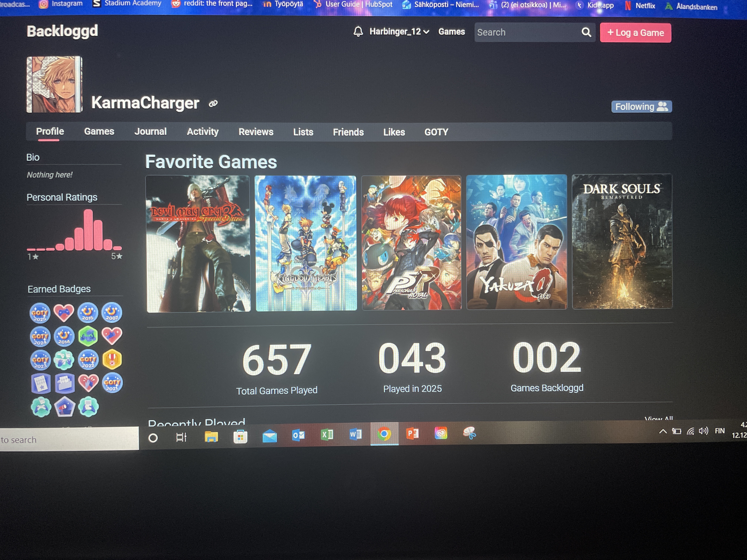Image resolution: width=747 pixels, height=560 pixels.
Task: Click the volume icon in system tray
Action: click(x=703, y=431)
